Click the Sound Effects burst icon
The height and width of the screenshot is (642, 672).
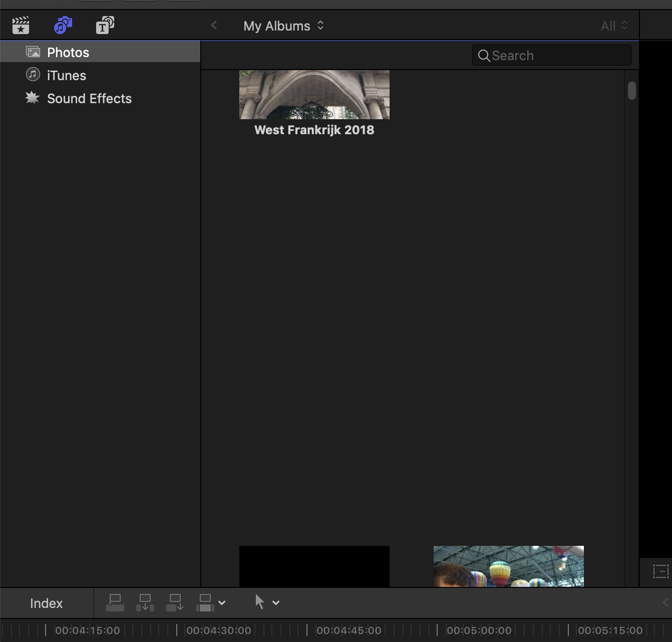click(33, 98)
